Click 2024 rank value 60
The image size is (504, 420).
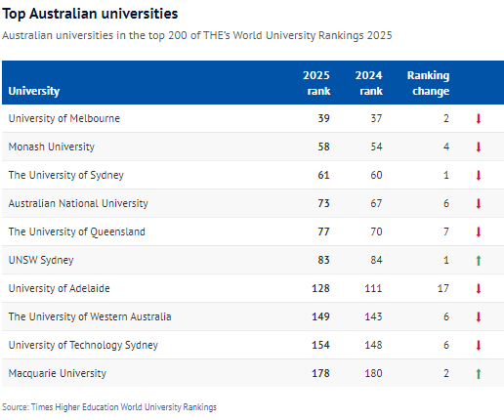coord(376,175)
